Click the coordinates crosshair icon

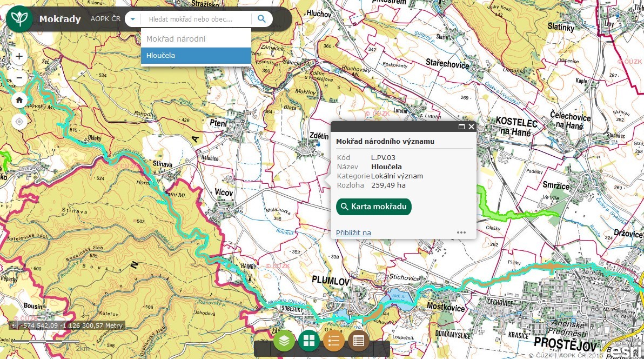15,325
